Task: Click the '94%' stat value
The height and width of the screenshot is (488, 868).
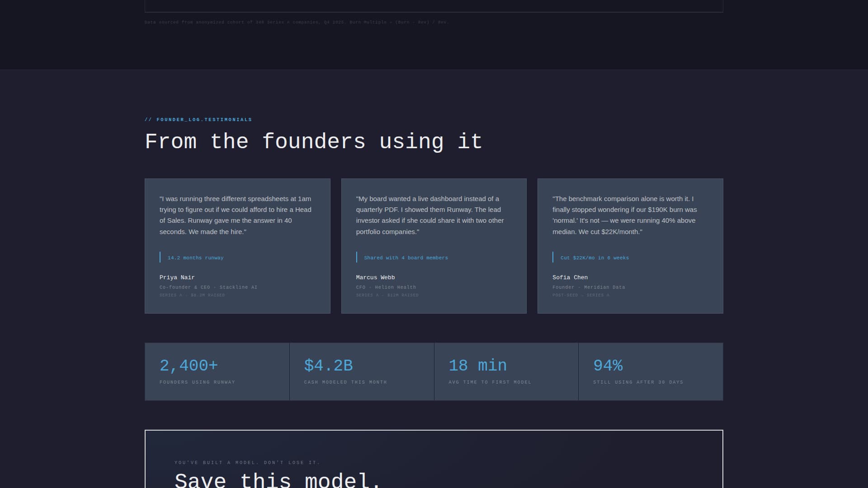Action: (x=608, y=366)
